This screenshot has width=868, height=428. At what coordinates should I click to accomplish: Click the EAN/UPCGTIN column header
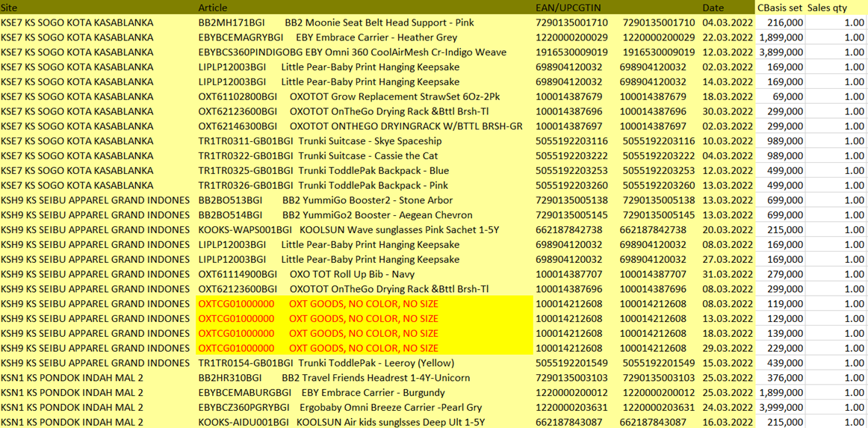point(568,7)
